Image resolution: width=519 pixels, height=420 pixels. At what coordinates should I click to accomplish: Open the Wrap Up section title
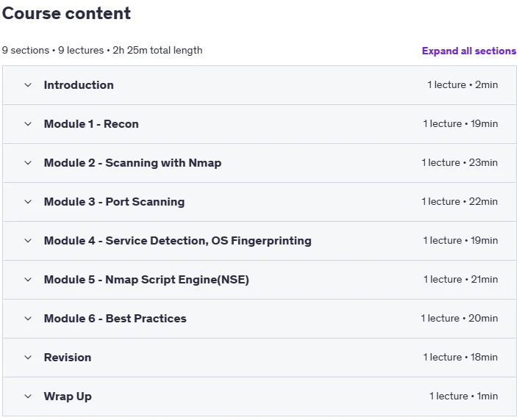click(x=68, y=397)
